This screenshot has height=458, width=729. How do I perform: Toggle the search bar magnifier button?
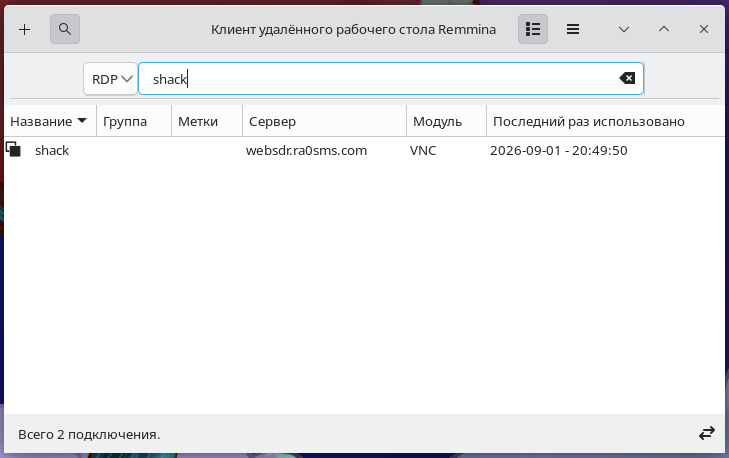65,29
